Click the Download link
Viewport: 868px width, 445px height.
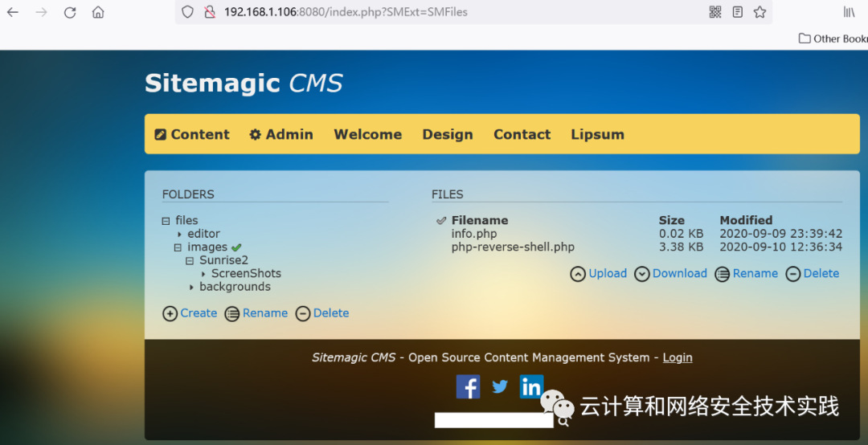(x=679, y=273)
